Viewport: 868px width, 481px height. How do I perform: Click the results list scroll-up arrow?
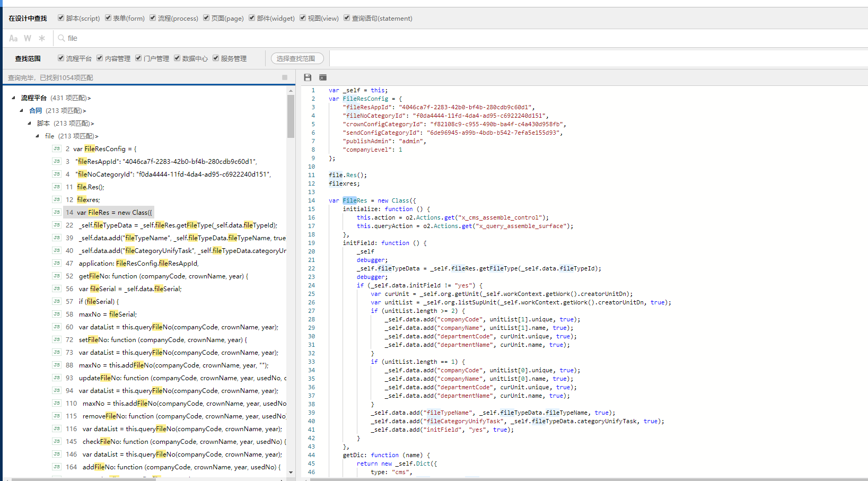coord(291,91)
